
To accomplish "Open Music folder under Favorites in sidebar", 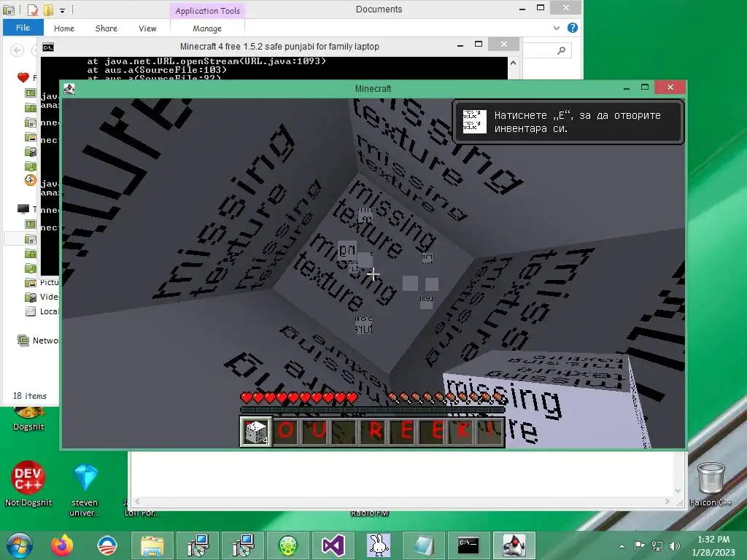I will (x=31, y=166).
